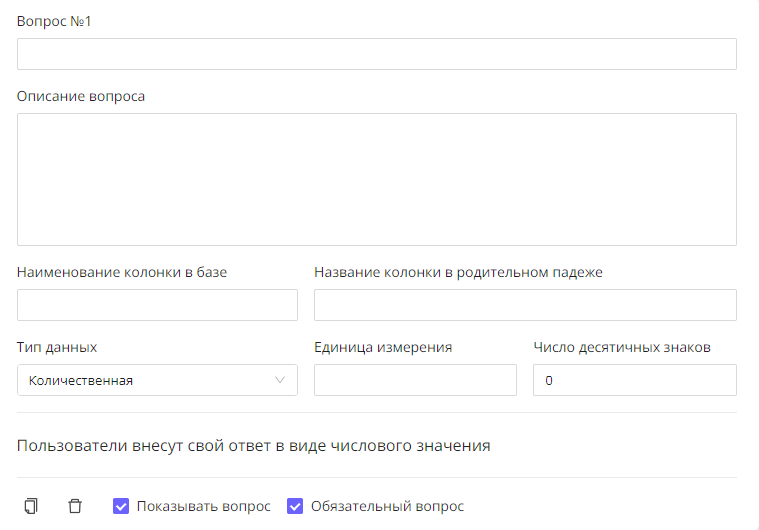The height and width of the screenshot is (530, 759).
Task: Click inside the "Описание вопроса" text area
Action: point(376,179)
